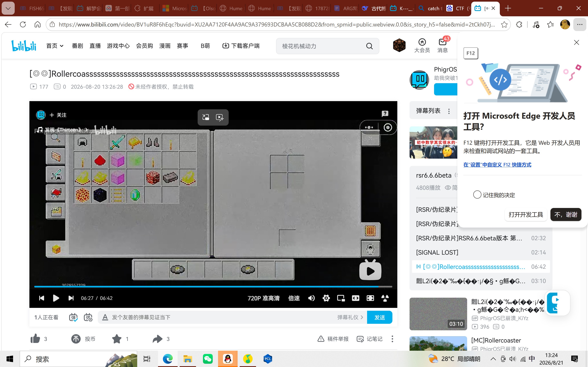The height and width of the screenshot is (367, 588).
Task: Enable picture-in-picture mode
Action: [341, 298]
